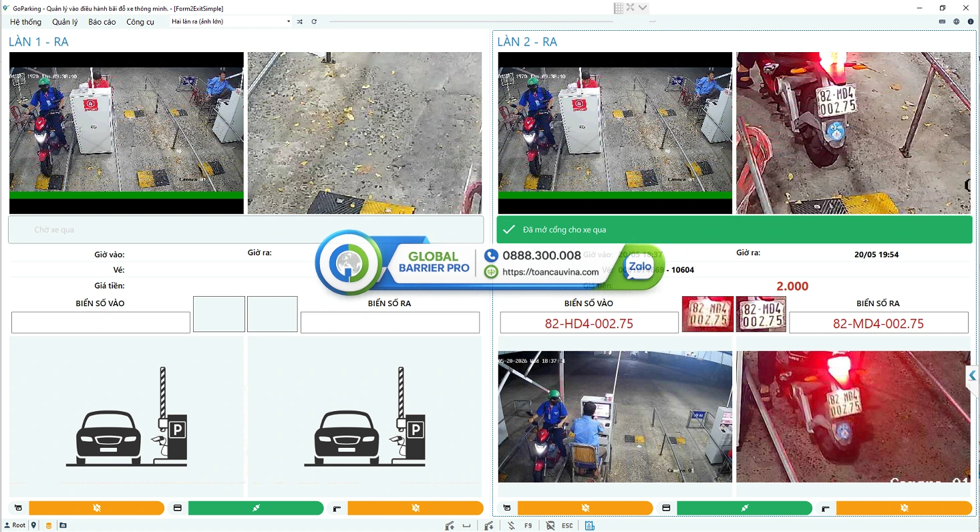Select Làn 2 entry plate crop thumbnail

click(x=707, y=314)
